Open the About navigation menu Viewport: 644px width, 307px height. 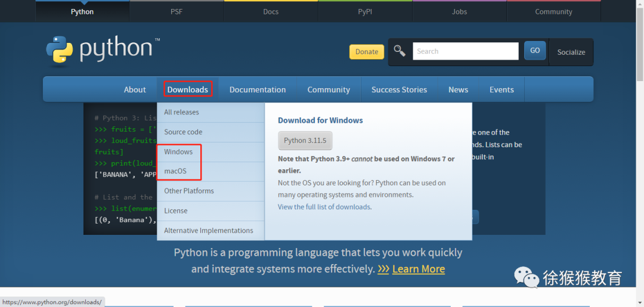[135, 89]
